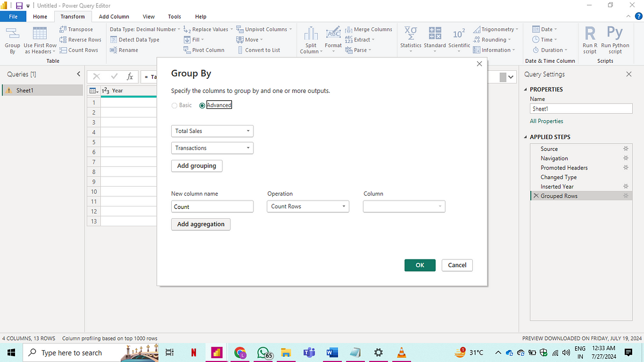
Task: Click the Windows Start button
Action: [x=11, y=352]
